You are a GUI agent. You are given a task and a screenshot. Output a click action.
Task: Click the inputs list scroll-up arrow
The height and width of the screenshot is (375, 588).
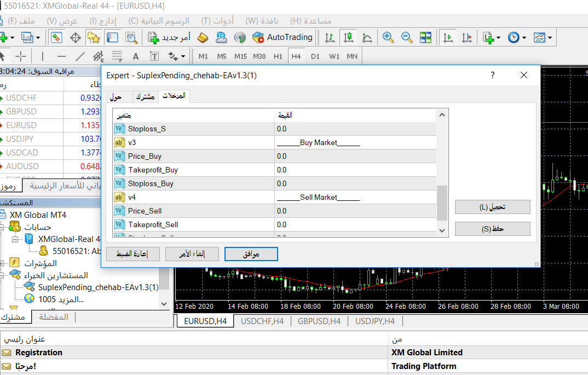[x=442, y=115]
